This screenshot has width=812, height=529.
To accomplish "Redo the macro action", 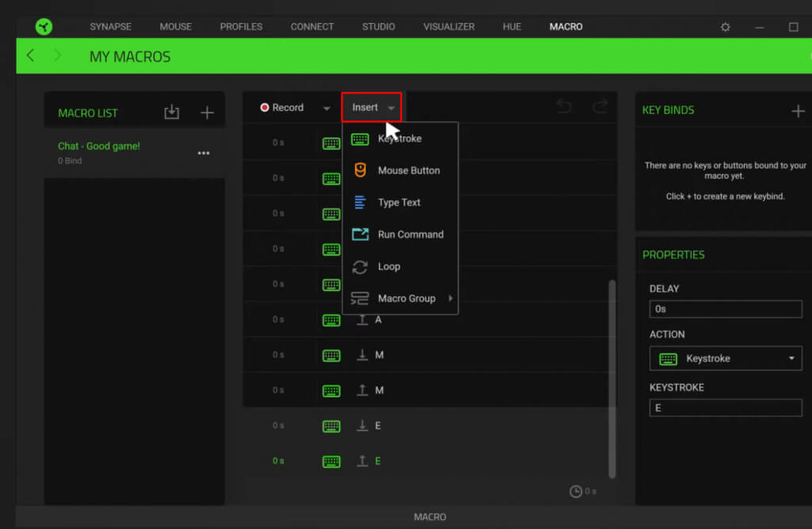I will coord(600,106).
